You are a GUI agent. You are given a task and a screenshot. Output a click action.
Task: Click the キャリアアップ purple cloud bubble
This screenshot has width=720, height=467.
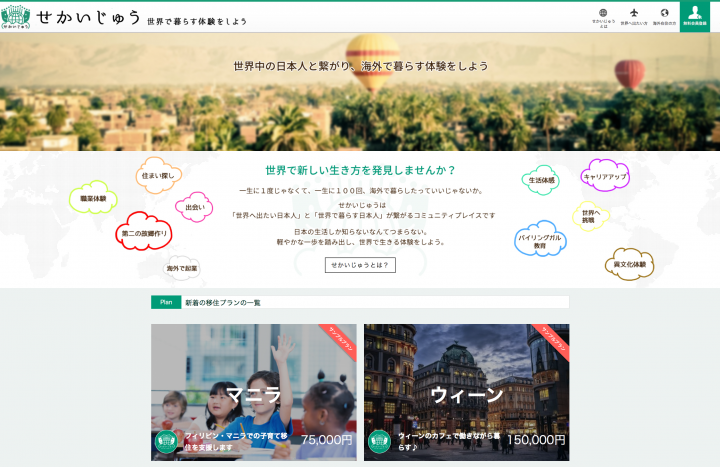tap(605, 176)
